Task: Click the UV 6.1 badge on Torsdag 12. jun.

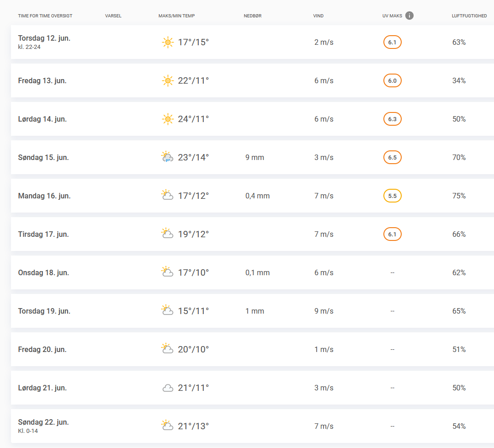Action: tap(392, 42)
